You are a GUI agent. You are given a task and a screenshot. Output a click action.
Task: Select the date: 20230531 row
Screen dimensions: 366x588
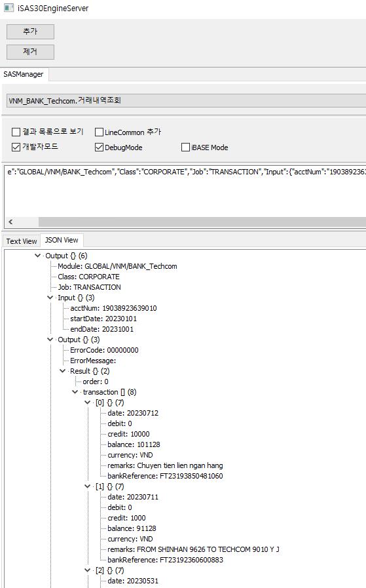[x=133, y=581]
